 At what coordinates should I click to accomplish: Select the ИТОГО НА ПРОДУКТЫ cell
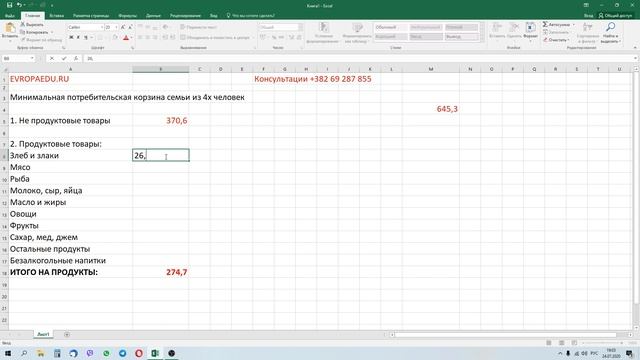(70, 272)
